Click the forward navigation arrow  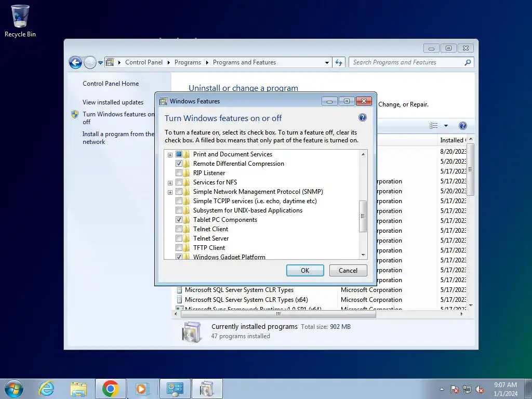(x=90, y=62)
